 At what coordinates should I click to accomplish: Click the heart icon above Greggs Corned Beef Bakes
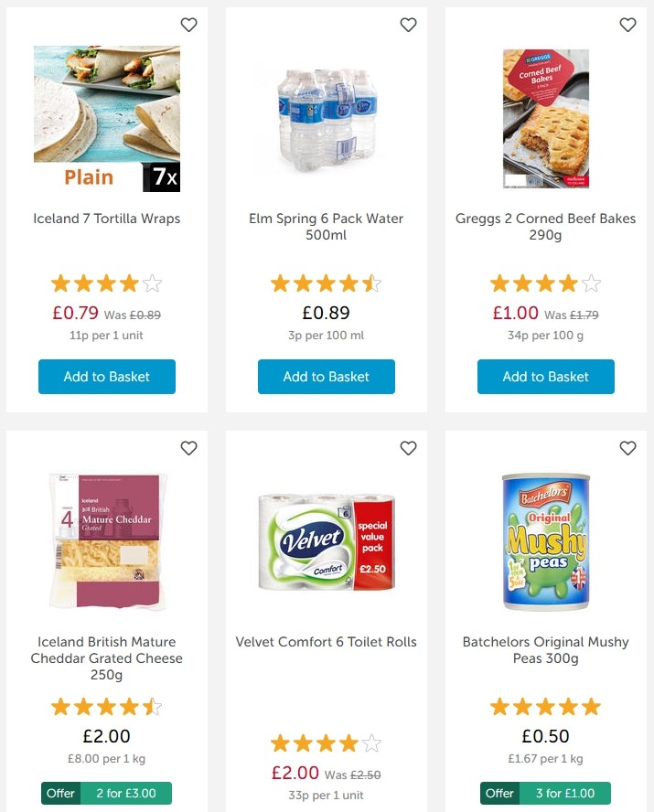(x=627, y=25)
